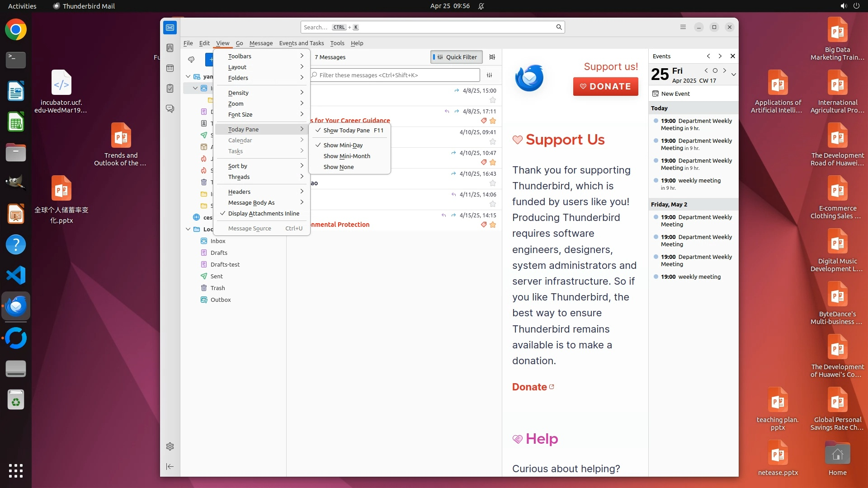Toggle the Quick Filter bar

456,57
